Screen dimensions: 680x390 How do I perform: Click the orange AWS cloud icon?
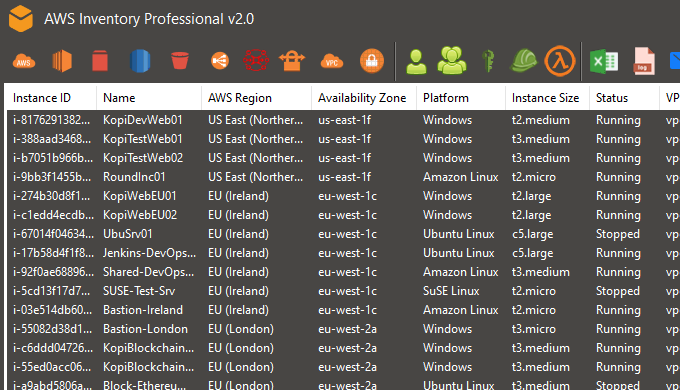24,61
